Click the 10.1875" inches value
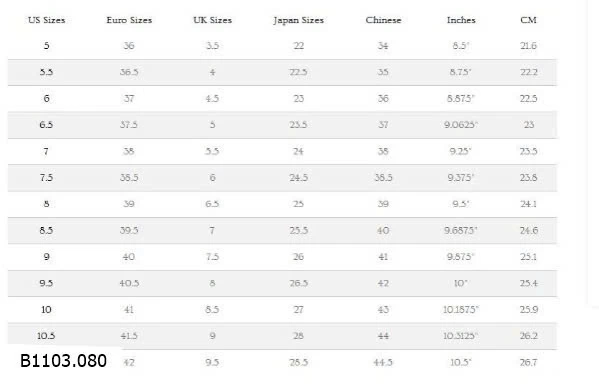The image size is (599, 389). 461,310
